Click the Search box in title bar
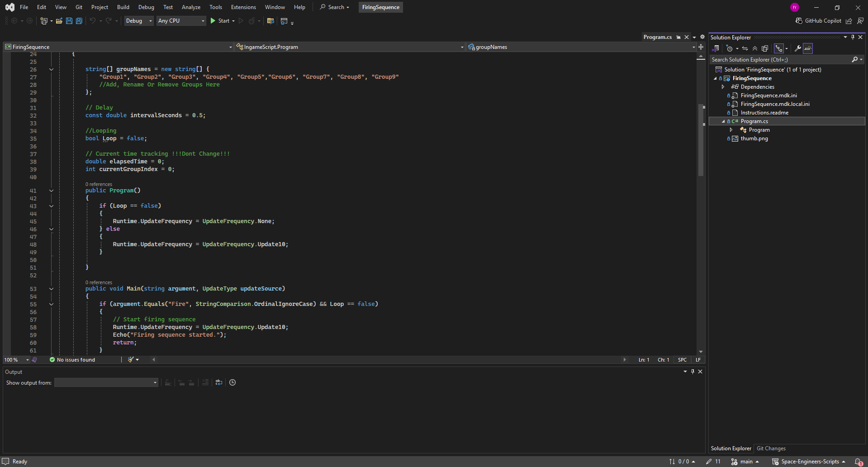Image resolution: width=868 pixels, height=467 pixels. [335, 7]
